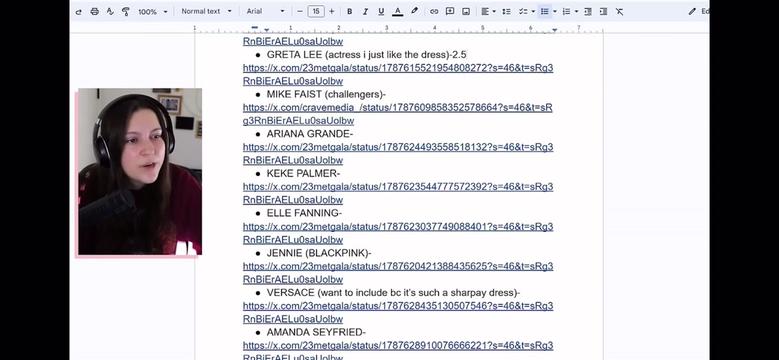Click the Print icon
Viewport: 779px width, 360px height.
pyautogui.click(x=94, y=11)
